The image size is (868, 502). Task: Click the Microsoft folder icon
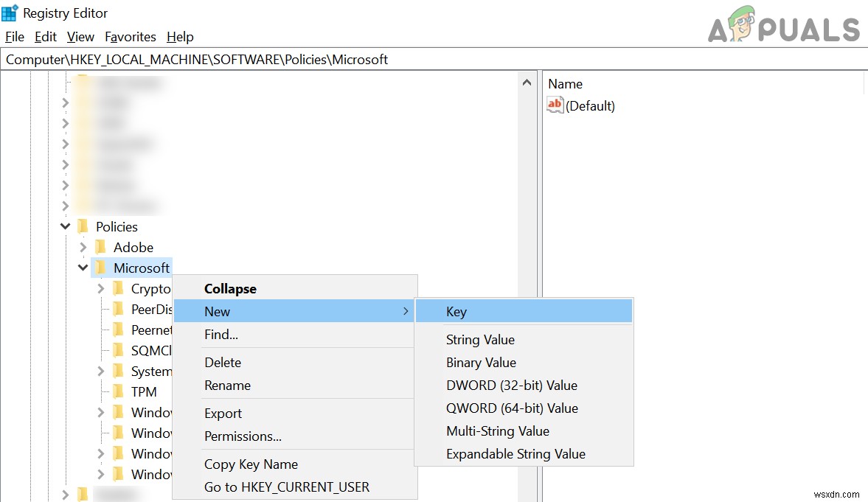point(101,268)
